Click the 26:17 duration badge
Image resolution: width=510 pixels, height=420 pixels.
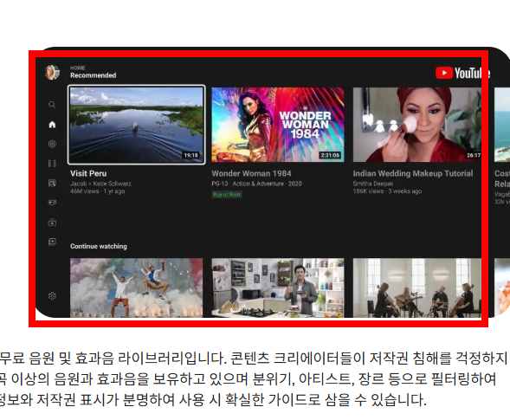click(x=474, y=155)
